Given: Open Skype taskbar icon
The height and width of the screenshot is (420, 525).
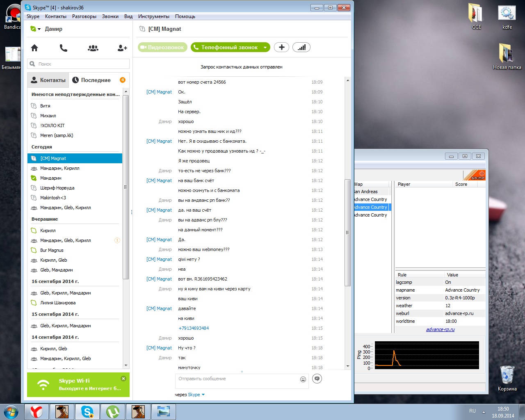Looking at the screenshot, I should click(x=87, y=412).
